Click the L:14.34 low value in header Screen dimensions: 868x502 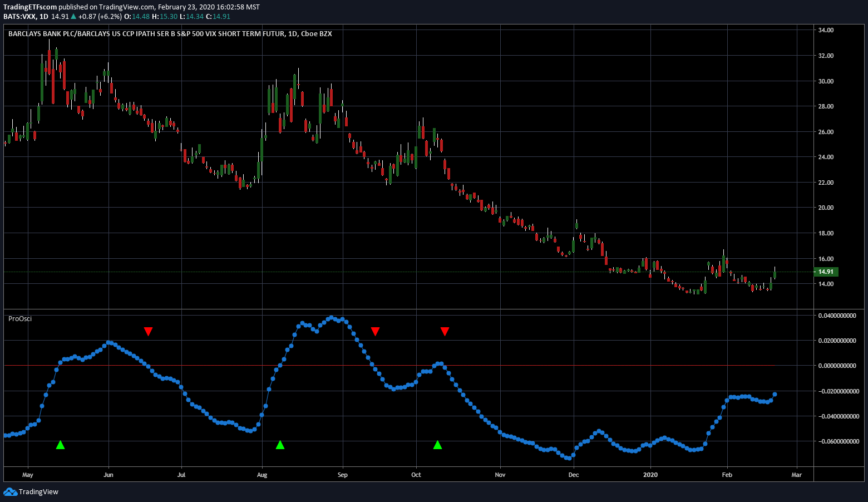coord(192,17)
